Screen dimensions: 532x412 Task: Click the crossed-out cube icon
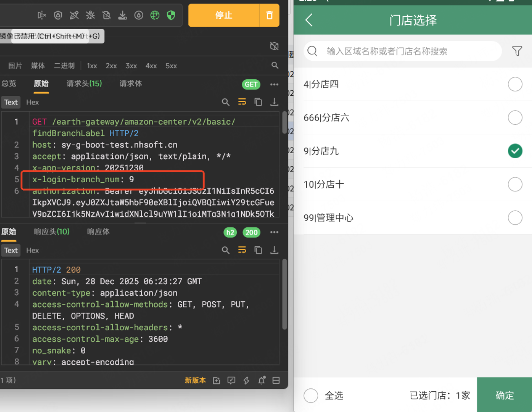click(x=274, y=46)
